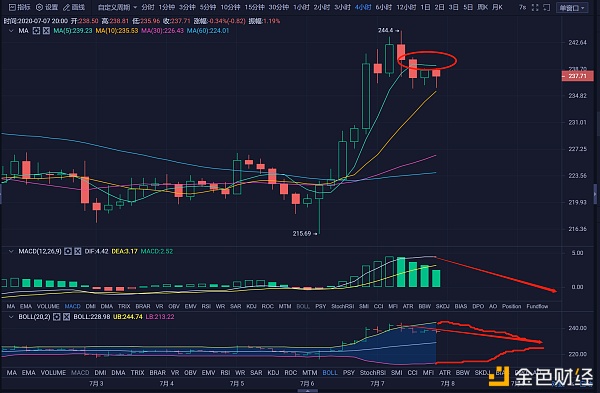The height and width of the screenshot is (393, 600).
Task: Choose MTM in bottom BOLL panel row
Action: pos(310,373)
